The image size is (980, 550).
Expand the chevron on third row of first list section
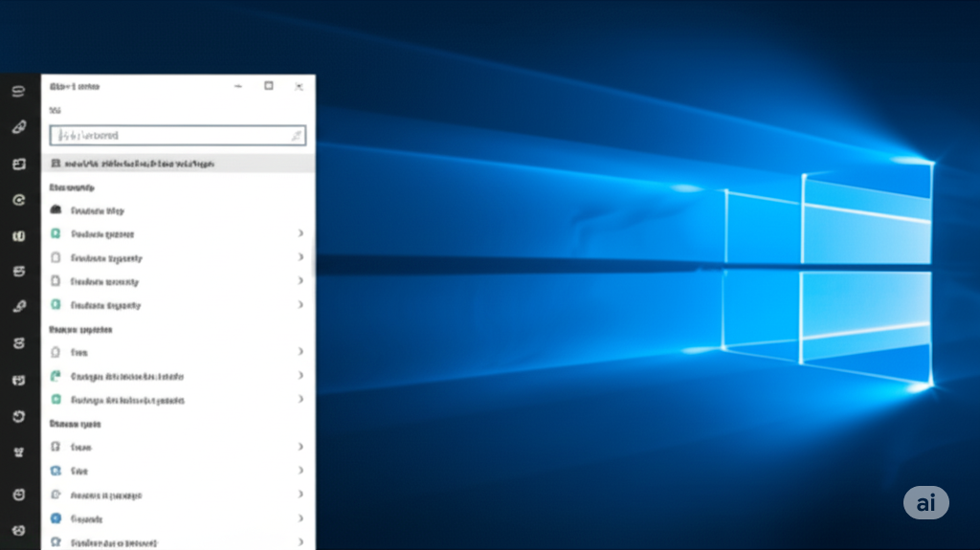[x=301, y=257]
